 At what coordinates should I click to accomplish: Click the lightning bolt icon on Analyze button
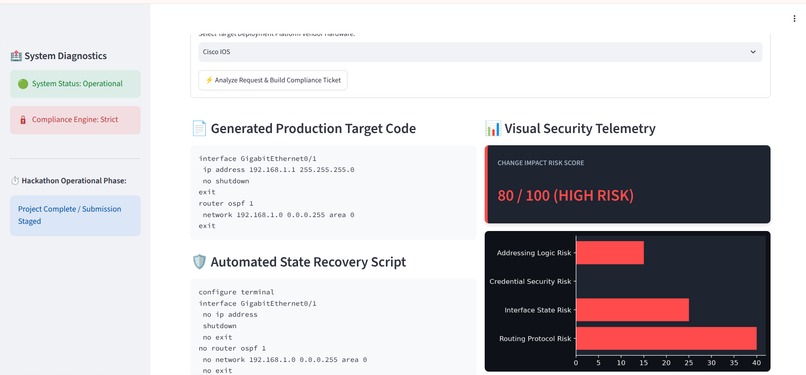pos(209,80)
